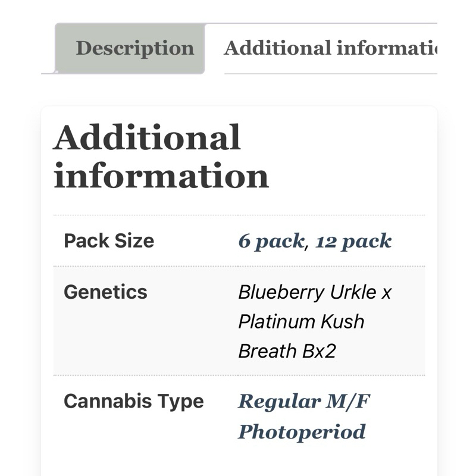Click the word Size in Pack Size

pos(134,241)
